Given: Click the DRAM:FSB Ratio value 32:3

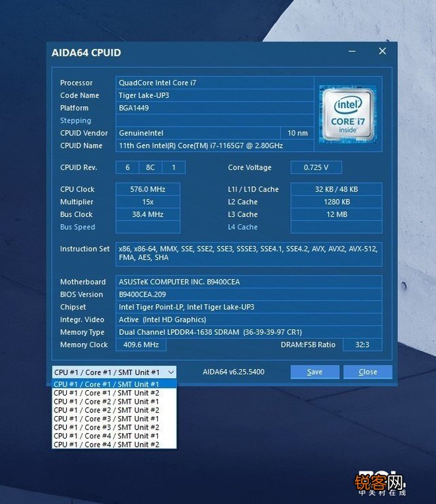Looking at the screenshot, I should (362, 344).
